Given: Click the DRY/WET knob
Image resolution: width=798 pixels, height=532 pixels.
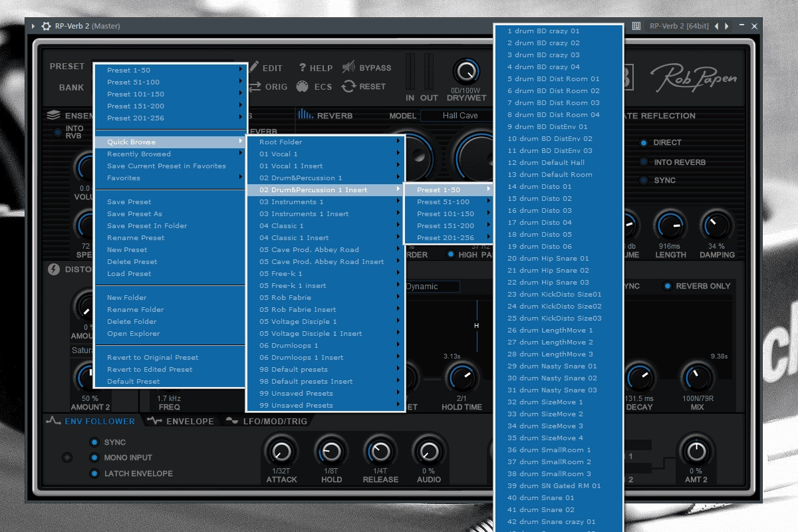Looking at the screenshot, I should point(467,72).
